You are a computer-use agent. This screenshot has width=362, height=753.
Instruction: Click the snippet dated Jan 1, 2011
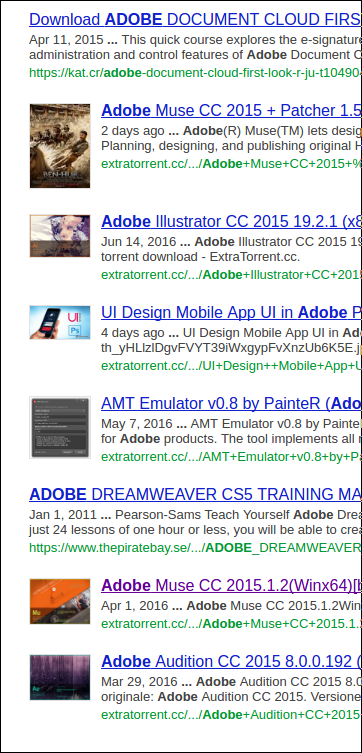click(195, 522)
